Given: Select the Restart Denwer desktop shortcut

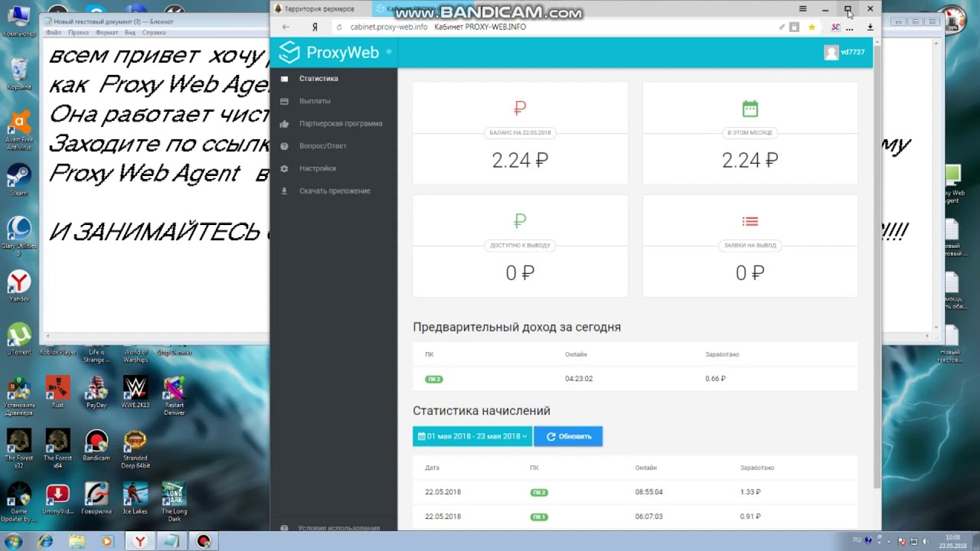Looking at the screenshot, I should (174, 396).
